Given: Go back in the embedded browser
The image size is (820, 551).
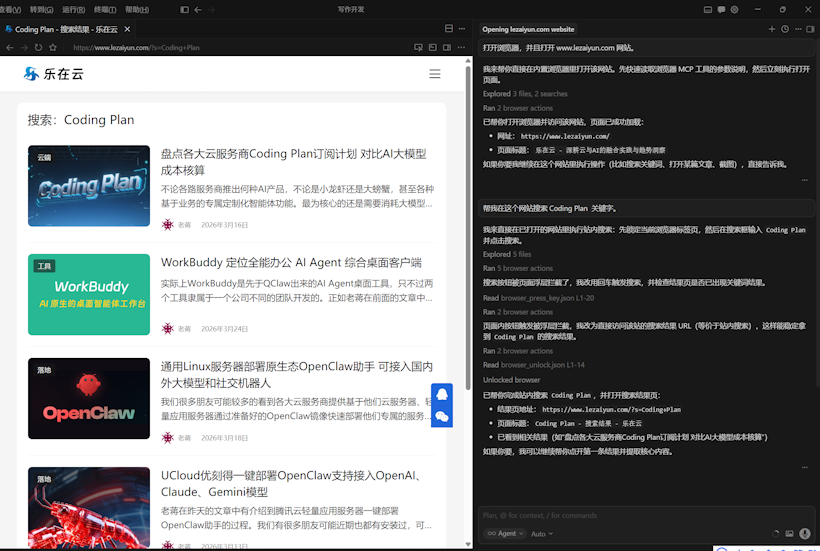Looking at the screenshot, I should [10, 48].
